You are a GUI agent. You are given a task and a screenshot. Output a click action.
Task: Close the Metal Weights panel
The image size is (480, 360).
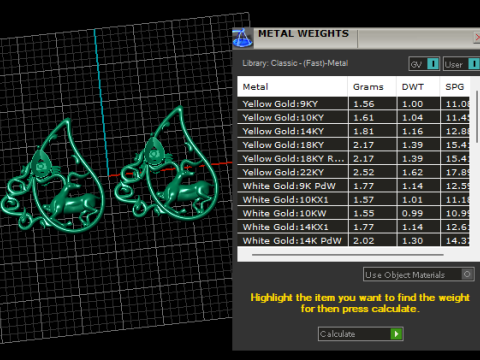[x=477, y=37]
